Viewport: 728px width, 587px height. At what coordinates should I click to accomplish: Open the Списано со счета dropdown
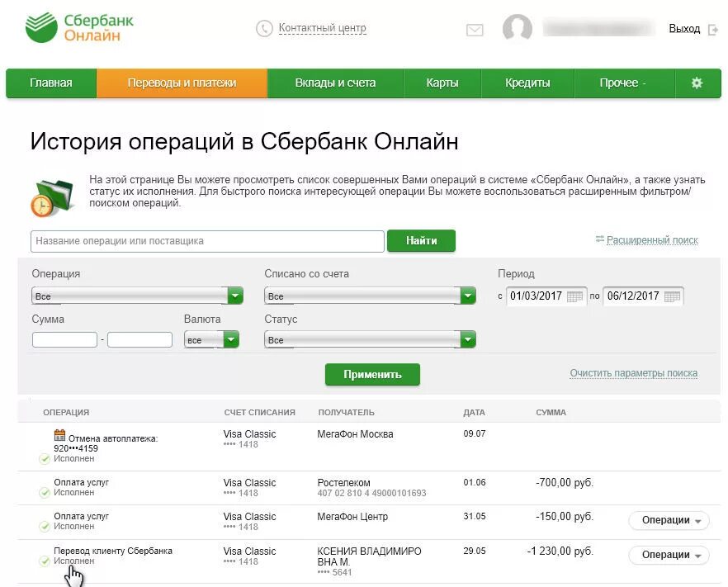pos(370,296)
